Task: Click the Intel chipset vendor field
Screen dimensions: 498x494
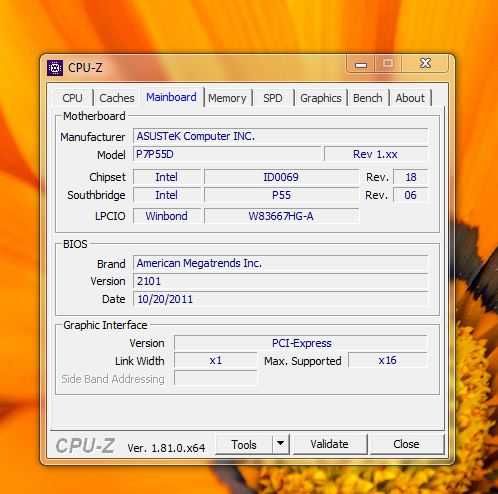Action: pyautogui.click(x=167, y=177)
